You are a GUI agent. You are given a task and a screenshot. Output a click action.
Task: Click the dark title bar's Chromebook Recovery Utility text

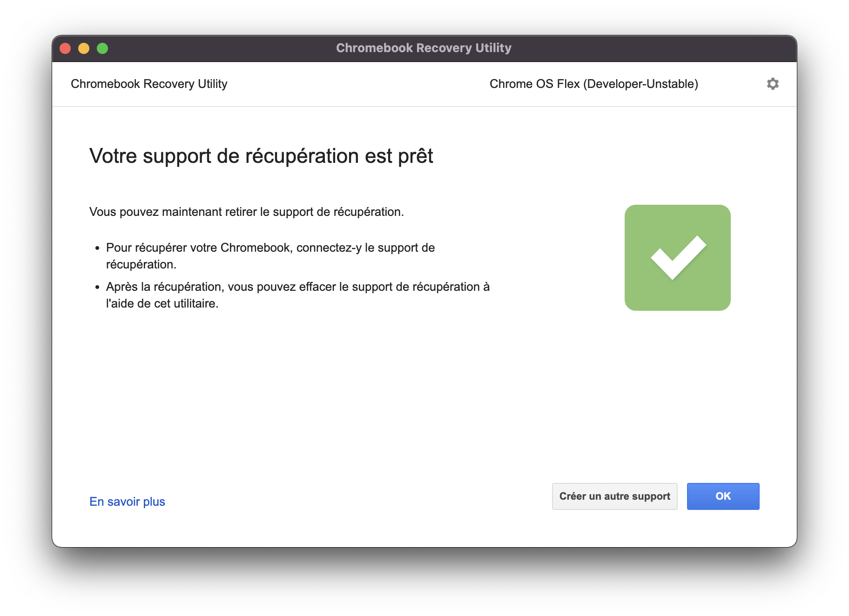tap(424, 48)
